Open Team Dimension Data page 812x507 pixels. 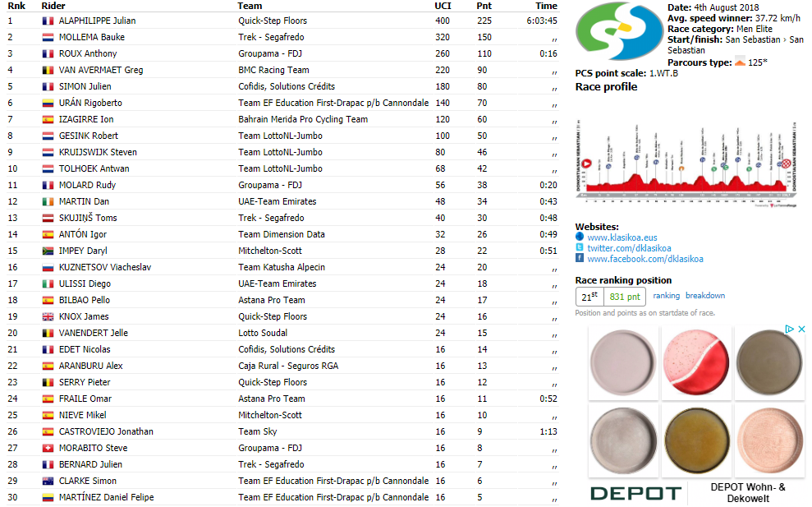(281, 234)
